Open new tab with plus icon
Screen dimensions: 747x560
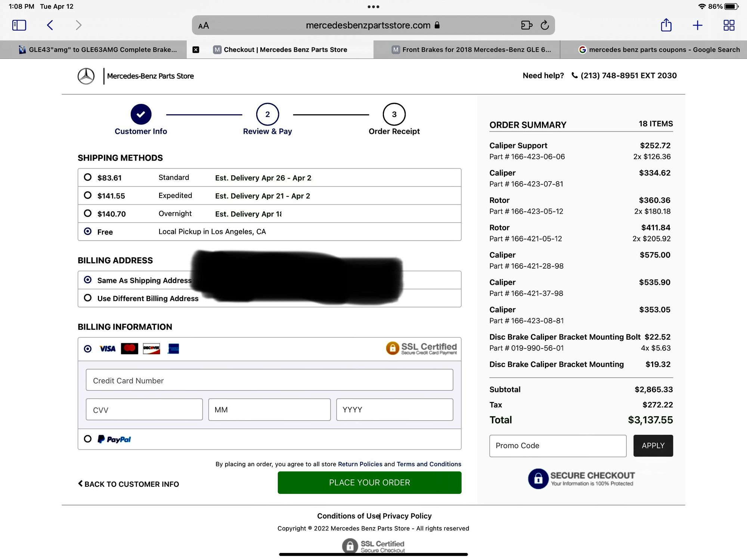click(697, 25)
